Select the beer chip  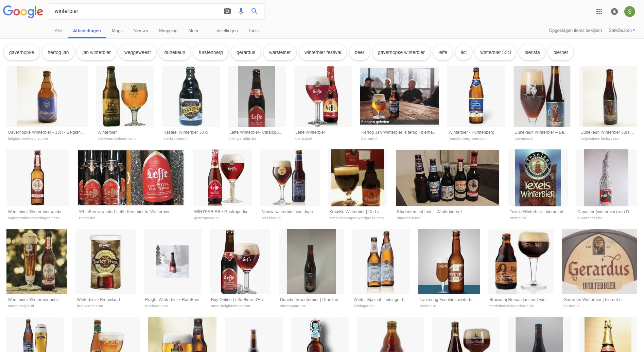(360, 52)
